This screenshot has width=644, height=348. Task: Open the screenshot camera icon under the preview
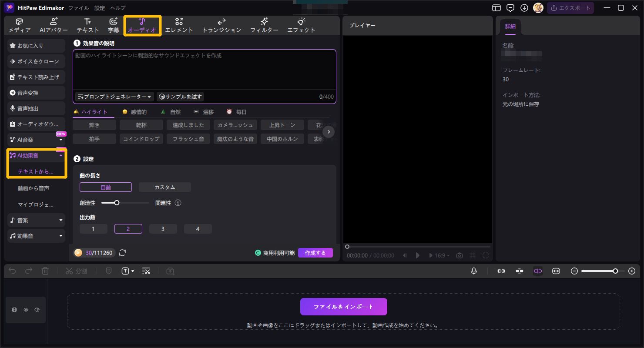pyautogui.click(x=460, y=255)
